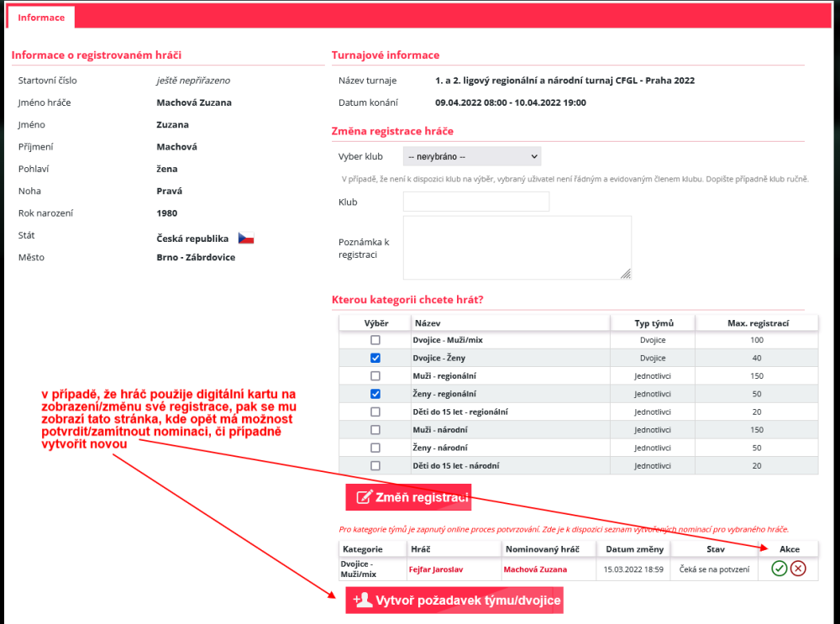Screen dimensions: 840x624
Task: Click the Změň registraci button
Action: point(408,497)
